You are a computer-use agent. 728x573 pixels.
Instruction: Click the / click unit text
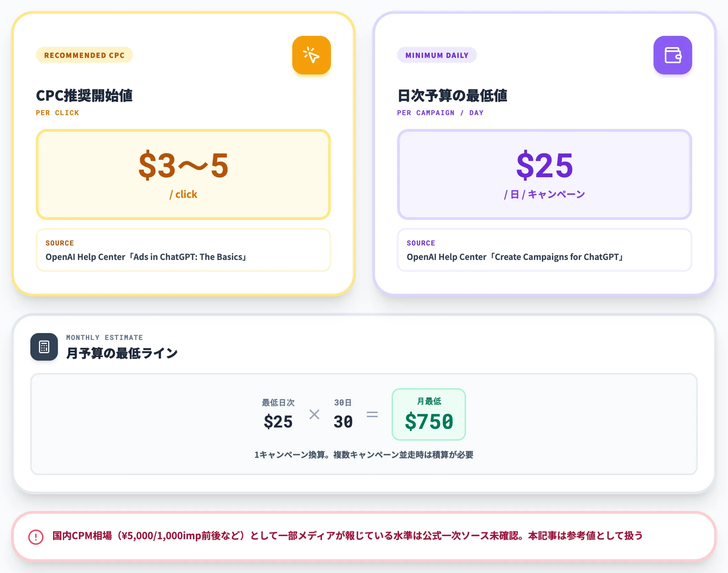click(183, 194)
